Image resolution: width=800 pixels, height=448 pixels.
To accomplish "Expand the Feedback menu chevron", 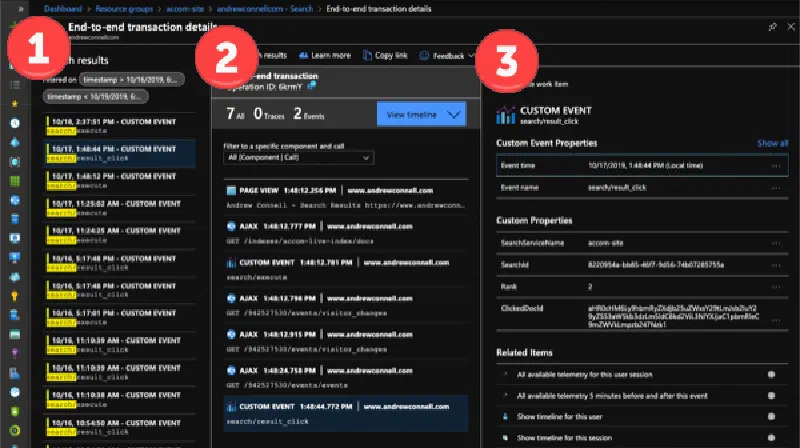I will point(471,55).
